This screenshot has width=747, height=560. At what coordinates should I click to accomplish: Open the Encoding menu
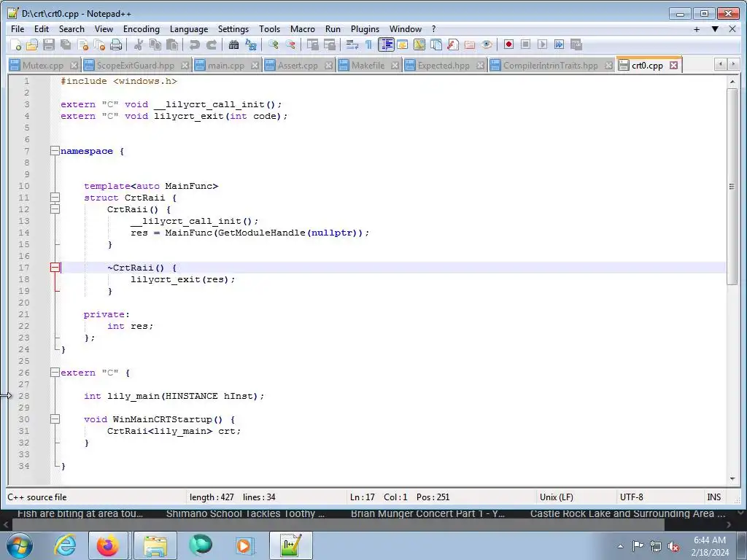click(x=142, y=29)
